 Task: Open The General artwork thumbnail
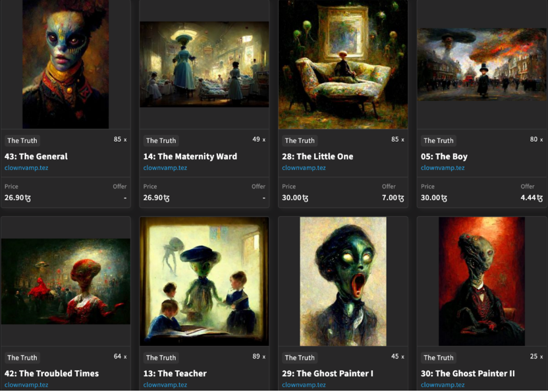tap(66, 65)
